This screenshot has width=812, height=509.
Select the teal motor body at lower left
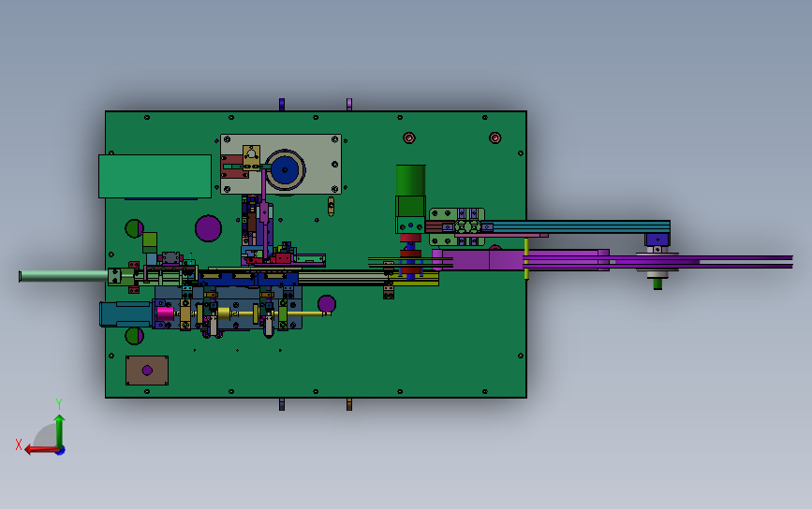click(x=125, y=314)
